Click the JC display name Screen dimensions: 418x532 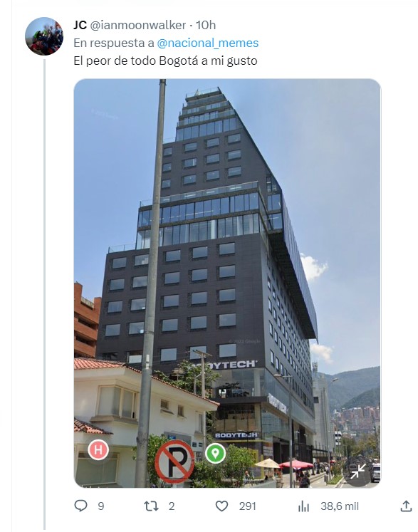(80, 25)
